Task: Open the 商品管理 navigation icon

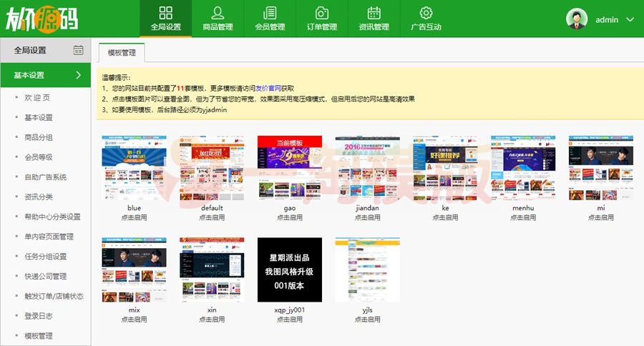Action: tap(218, 13)
